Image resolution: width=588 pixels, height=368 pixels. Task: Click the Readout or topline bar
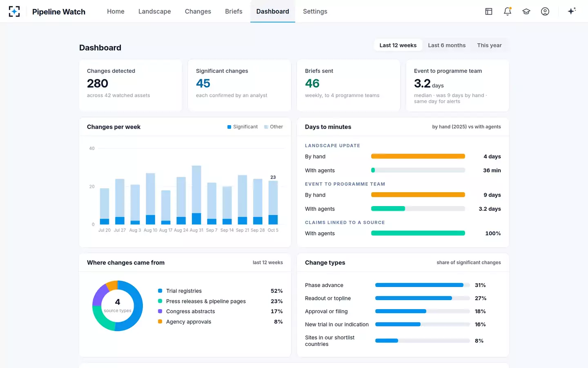[x=423, y=298]
